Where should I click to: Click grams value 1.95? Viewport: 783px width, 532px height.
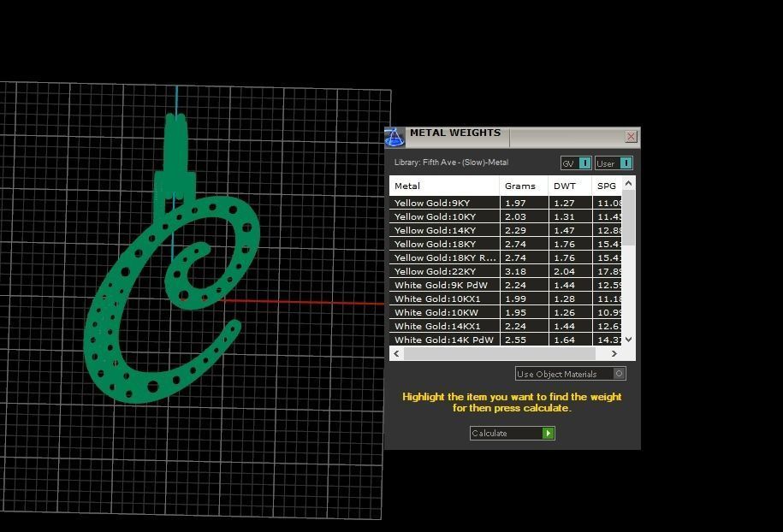pyautogui.click(x=515, y=312)
